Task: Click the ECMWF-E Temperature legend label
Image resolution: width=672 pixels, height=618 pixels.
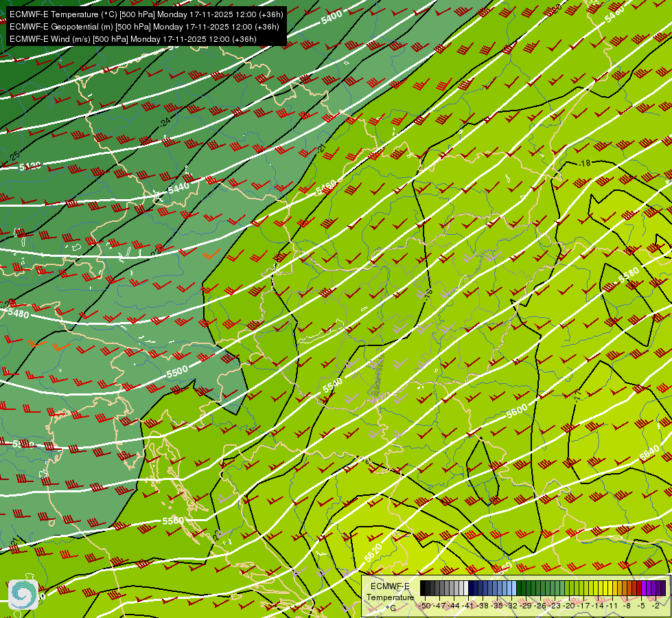Action: pos(390,592)
